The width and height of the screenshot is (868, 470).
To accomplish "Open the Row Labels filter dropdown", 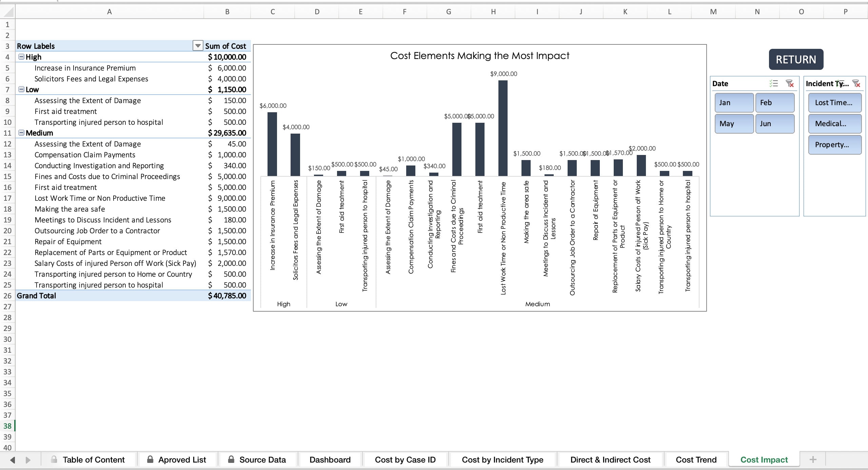I will point(198,46).
